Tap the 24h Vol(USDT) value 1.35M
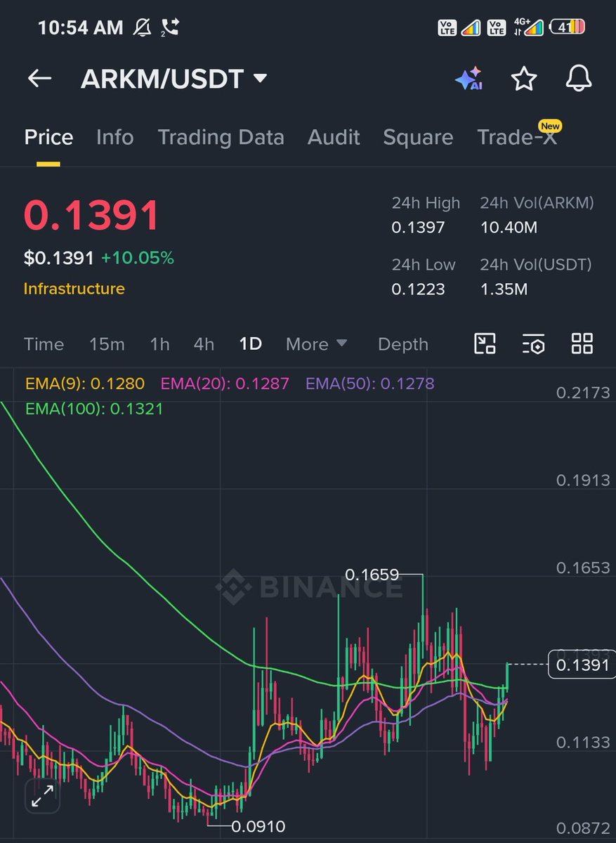 coord(504,289)
